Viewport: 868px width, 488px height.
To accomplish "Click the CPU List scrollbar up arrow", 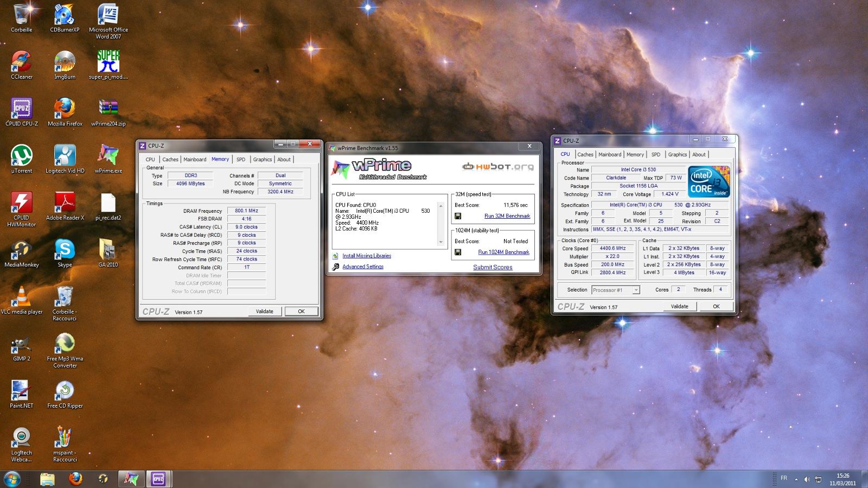I will pyautogui.click(x=441, y=206).
